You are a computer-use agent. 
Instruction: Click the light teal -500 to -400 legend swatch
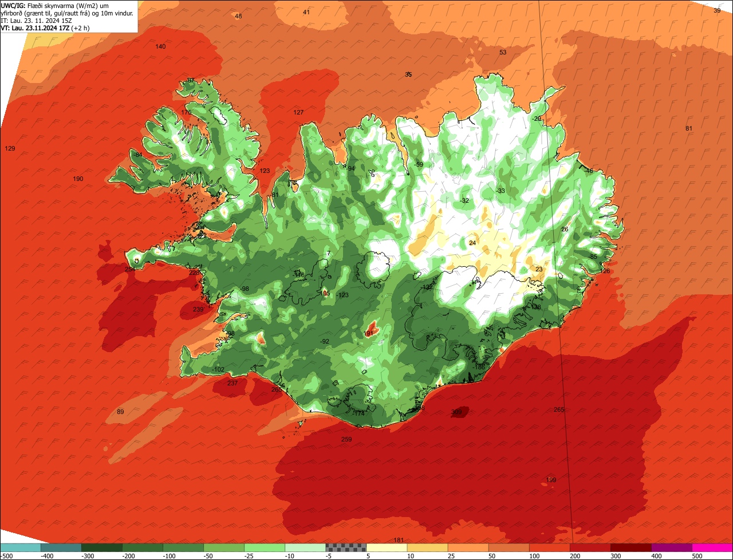21,547
